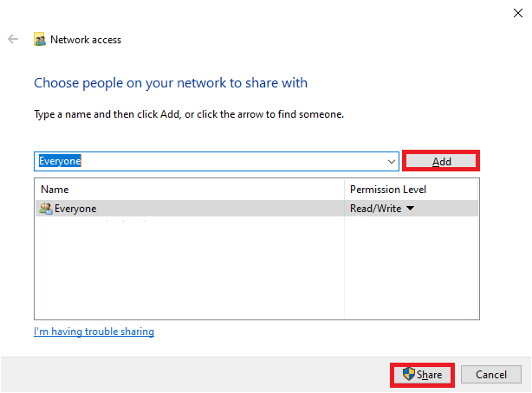Click the Share button
Screen dimensions: 532x393
coord(422,374)
